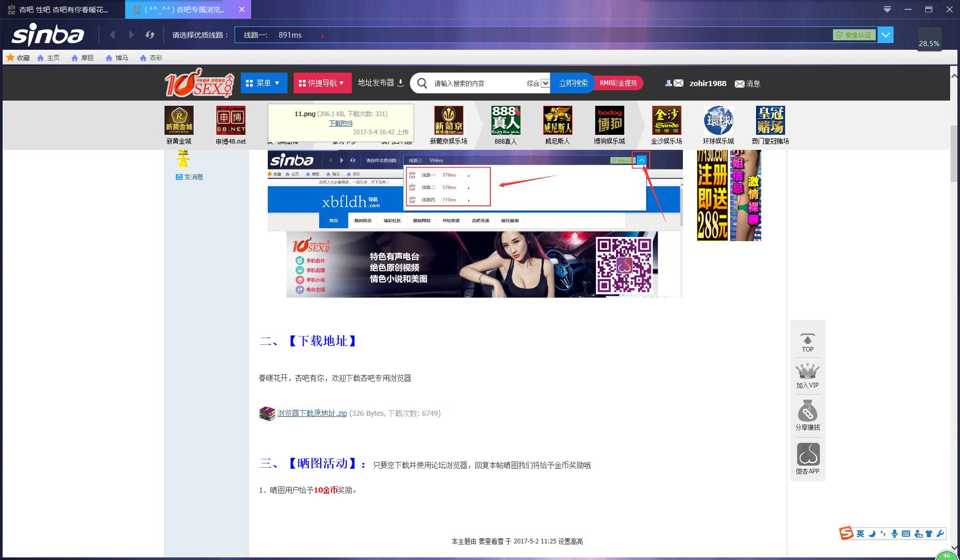960x560 pixels.
Task: Click the page scrollbar down arrow
Action: (954, 547)
